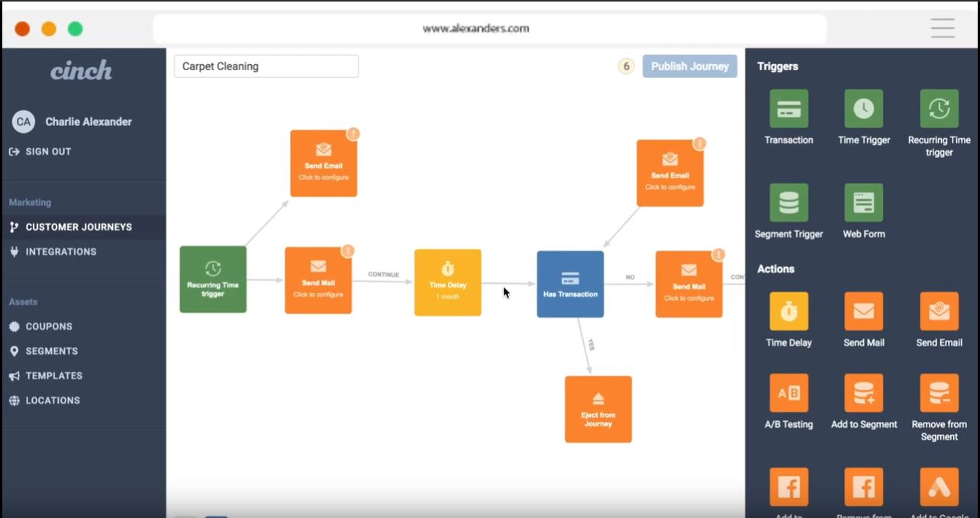980x518 pixels.
Task: Pick the Recurring Time trigger in Triggers panel
Action: tap(939, 109)
